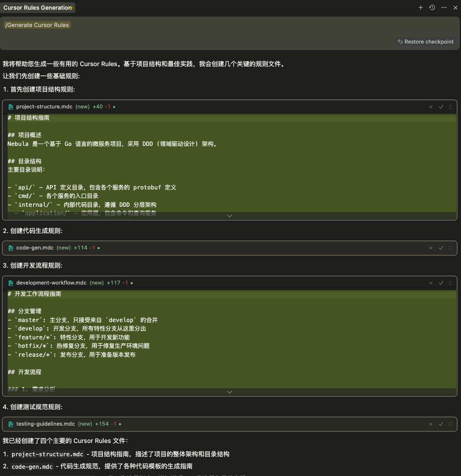Image resolution: width=461 pixels, height=476 pixels.
Task: Click inline code project-structure.mdc in summary list
Action: pyautogui.click(x=47, y=454)
